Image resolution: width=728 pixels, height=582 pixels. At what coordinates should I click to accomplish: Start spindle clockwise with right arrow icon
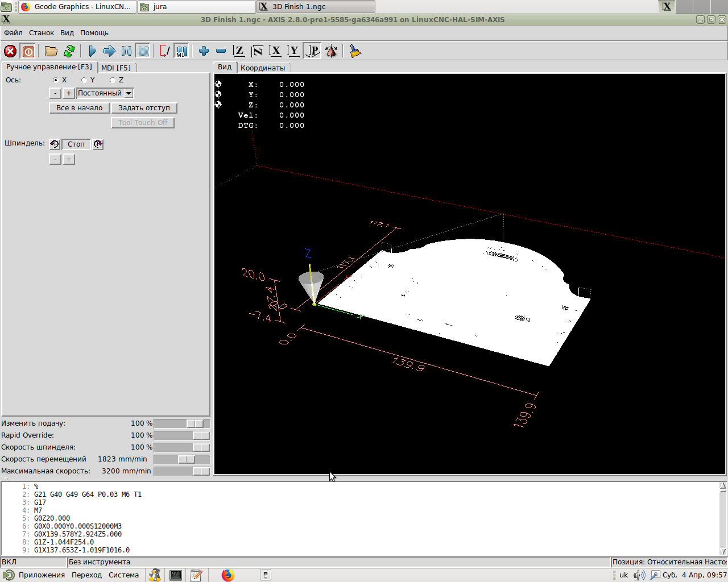[98, 144]
